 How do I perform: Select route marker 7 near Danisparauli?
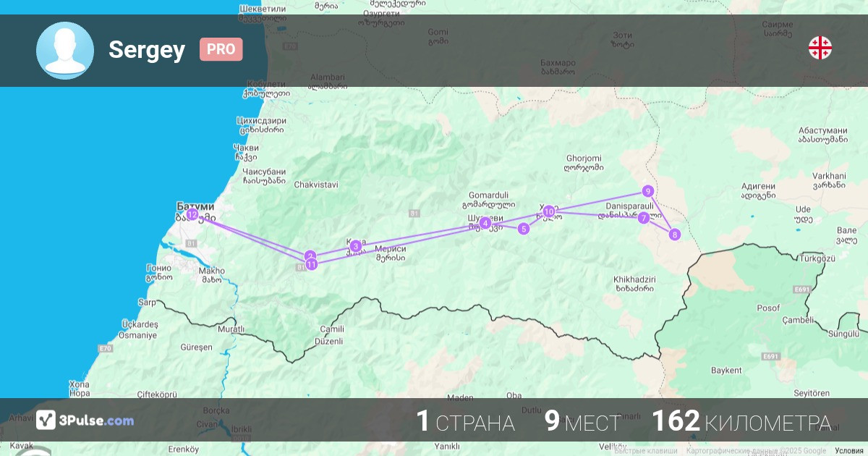[x=643, y=217]
